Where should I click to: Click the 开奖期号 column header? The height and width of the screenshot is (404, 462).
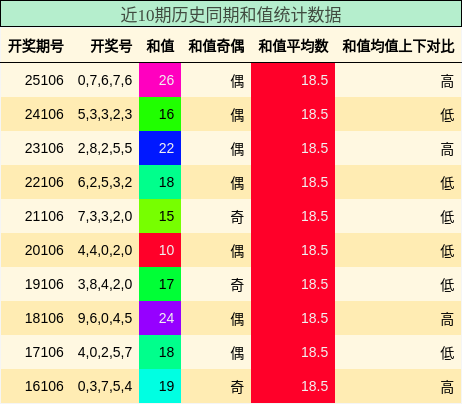coord(36,46)
